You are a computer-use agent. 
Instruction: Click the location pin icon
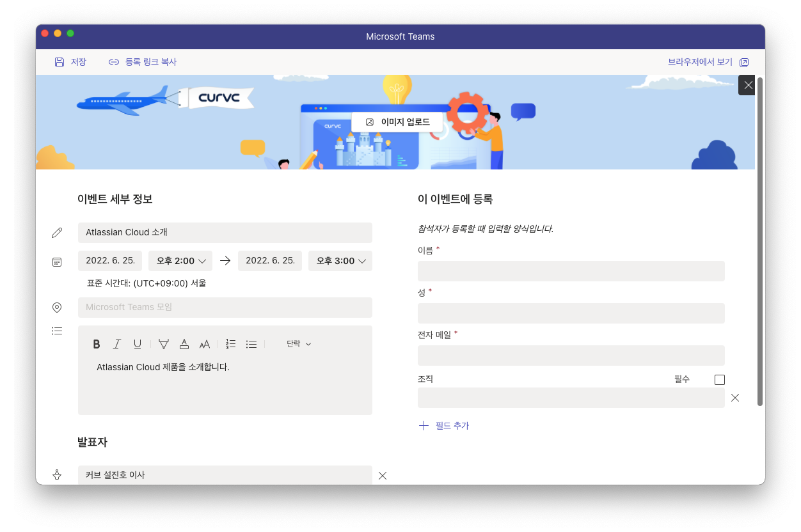click(57, 308)
